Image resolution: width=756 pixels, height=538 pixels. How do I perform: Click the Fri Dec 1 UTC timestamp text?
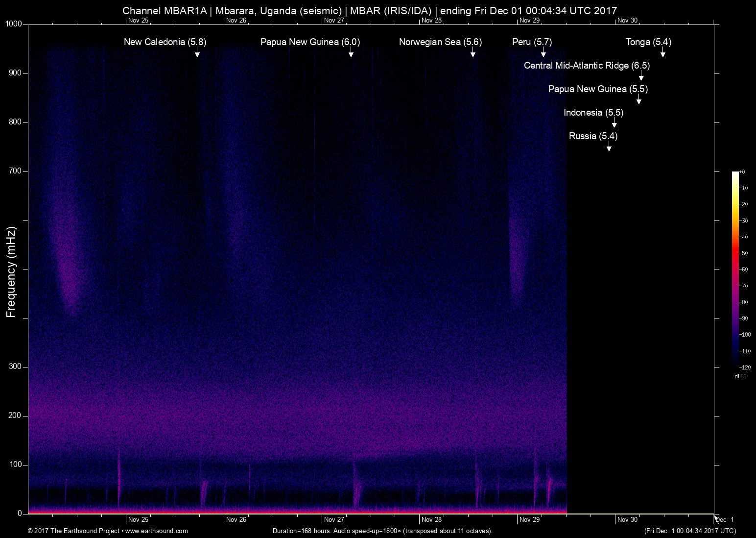click(689, 531)
